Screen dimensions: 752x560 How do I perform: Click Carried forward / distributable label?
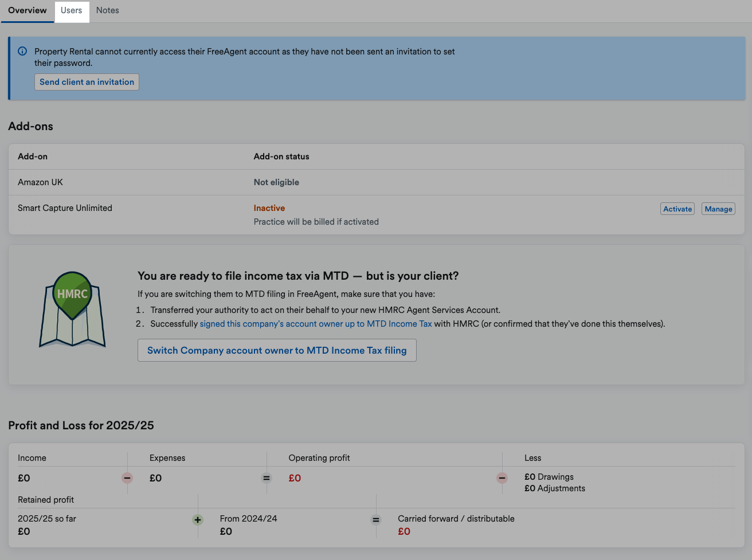(x=456, y=519)
